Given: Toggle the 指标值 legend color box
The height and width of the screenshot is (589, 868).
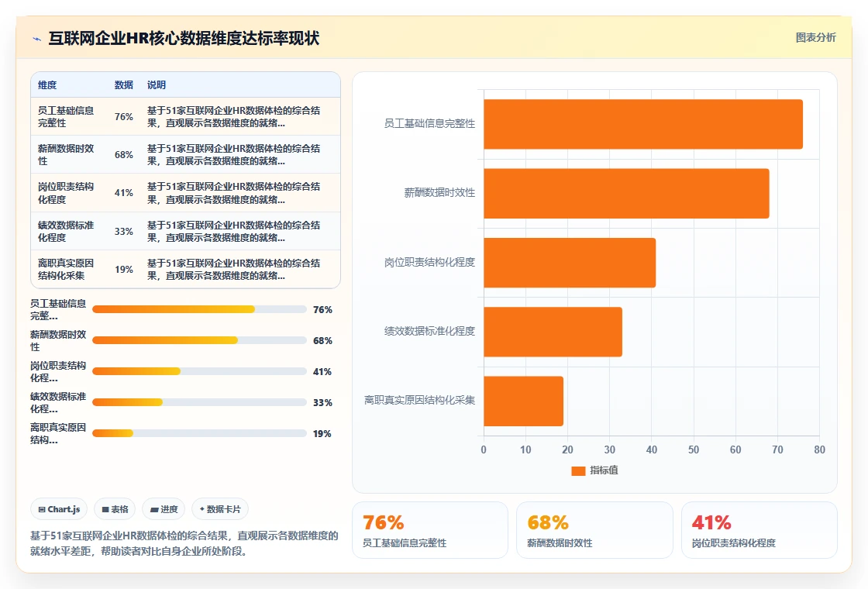Looking at the screenshot, I should [x=578, y=470].
